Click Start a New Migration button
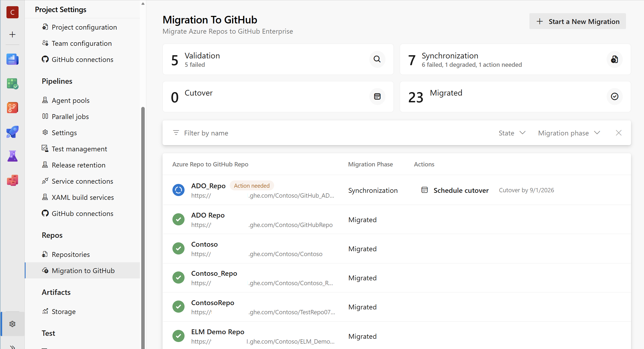The height and width of the screenshot is (349, 644). click(577, 21)
